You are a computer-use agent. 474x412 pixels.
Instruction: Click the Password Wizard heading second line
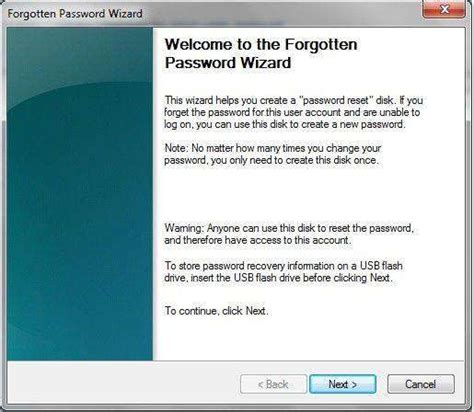pyautogui.click(x=228, y=63)
